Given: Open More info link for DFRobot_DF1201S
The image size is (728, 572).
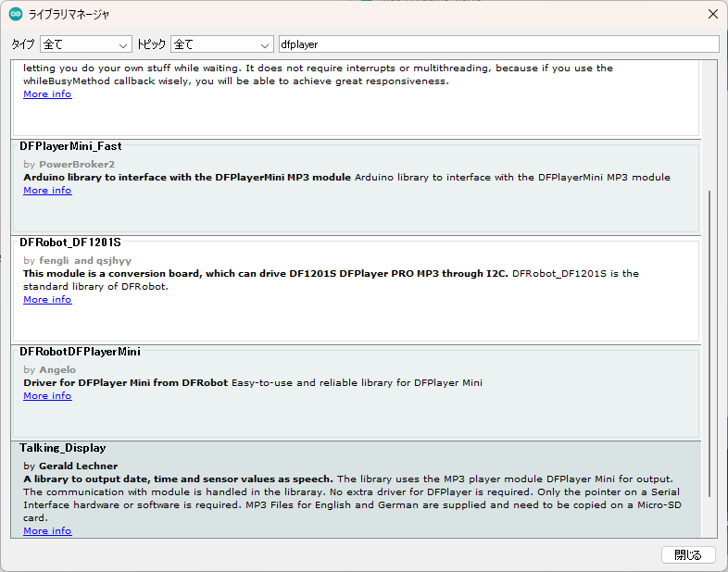Looking at the screenshot, I should pos(47,300).
